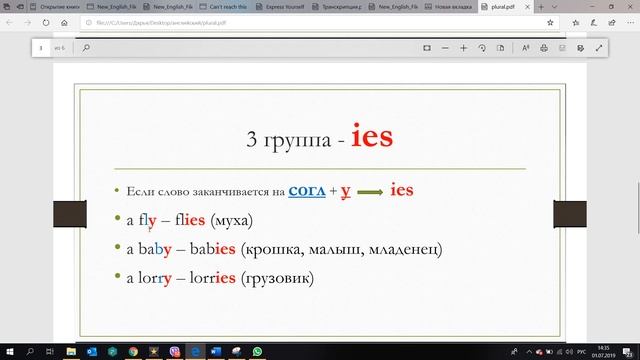Open WhatsApp from the taskbar
The width and height of the screenshot is (640, 360).
coord(257,351)
